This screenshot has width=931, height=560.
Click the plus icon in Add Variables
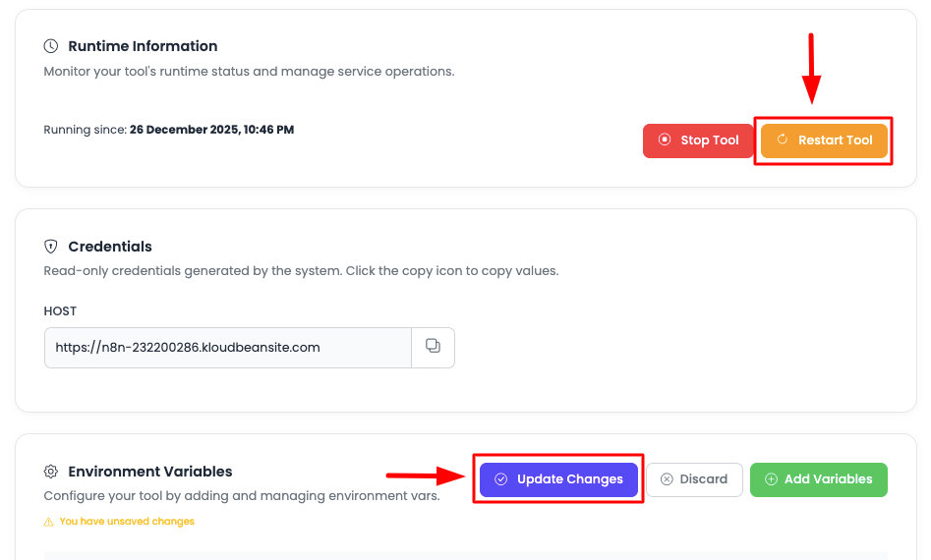click(x=771, y=479)
